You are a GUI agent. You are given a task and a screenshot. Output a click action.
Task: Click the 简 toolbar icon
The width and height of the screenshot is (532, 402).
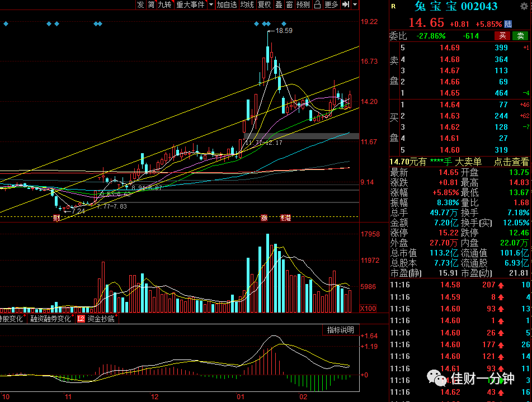pyautogui.click(x=152, y=4)
